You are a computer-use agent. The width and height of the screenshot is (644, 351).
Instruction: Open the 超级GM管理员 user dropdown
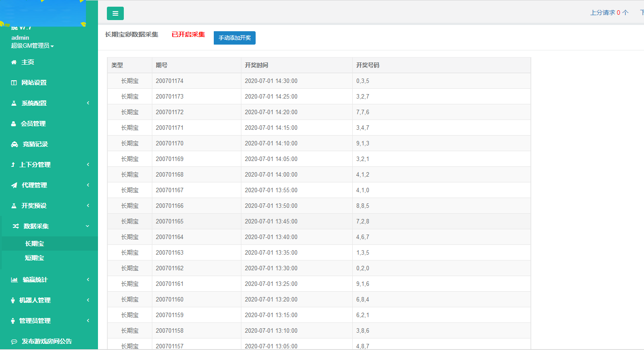point(33,46)
